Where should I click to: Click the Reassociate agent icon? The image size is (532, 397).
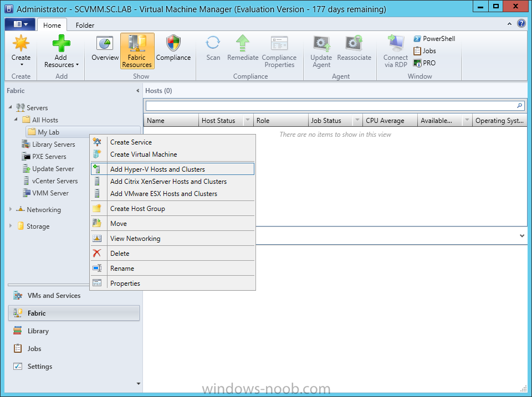354,43
